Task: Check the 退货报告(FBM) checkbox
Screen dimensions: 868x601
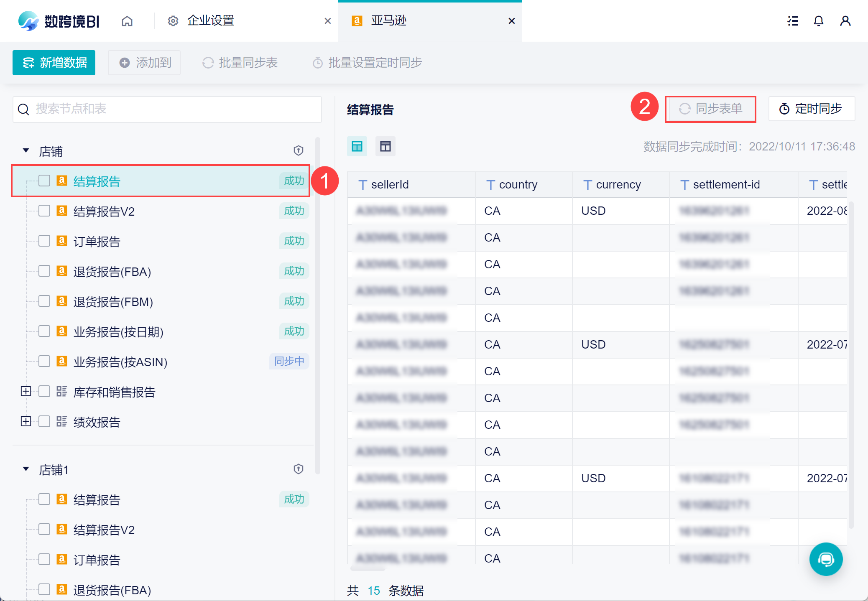Action: pos(44,301)
